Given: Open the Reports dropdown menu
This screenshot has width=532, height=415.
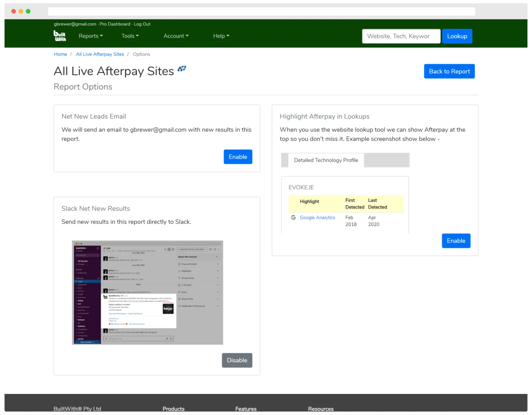Looking at the screenshot, I should (x=90, y=36).
